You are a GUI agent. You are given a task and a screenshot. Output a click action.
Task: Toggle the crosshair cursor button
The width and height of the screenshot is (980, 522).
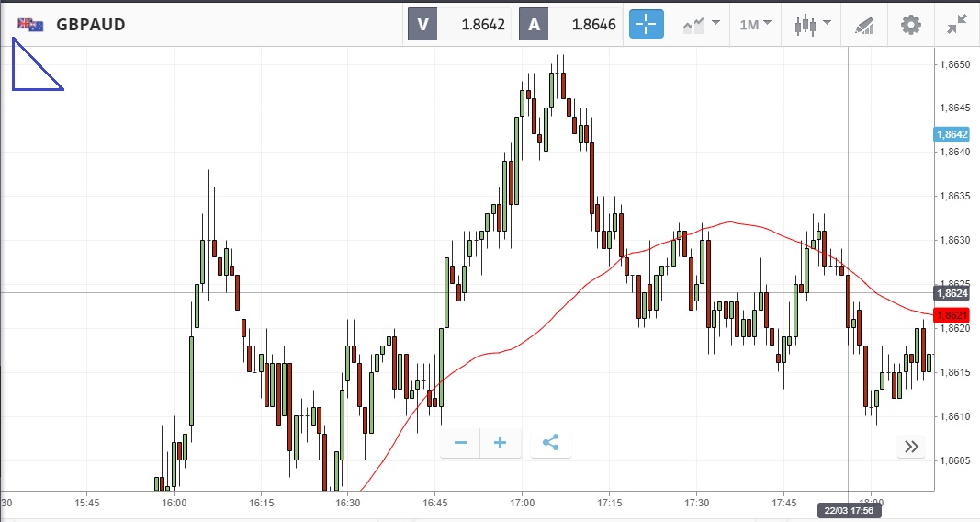click(646, 24)
